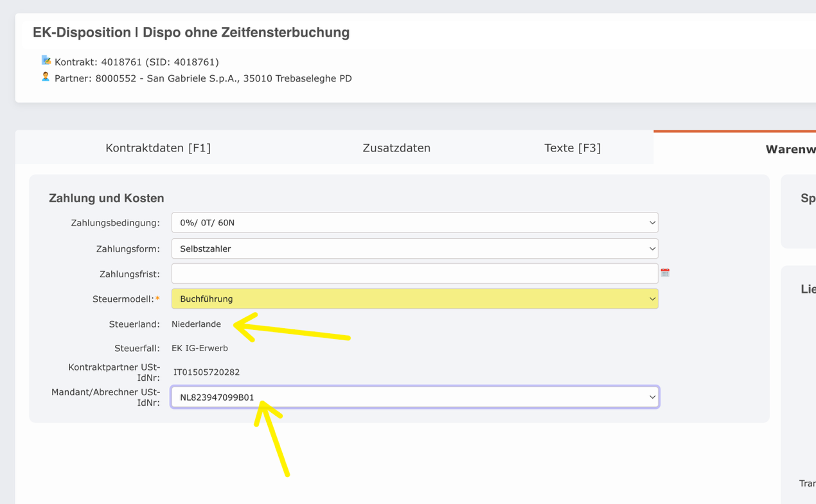Click the Kontrakt document icon

46,61
